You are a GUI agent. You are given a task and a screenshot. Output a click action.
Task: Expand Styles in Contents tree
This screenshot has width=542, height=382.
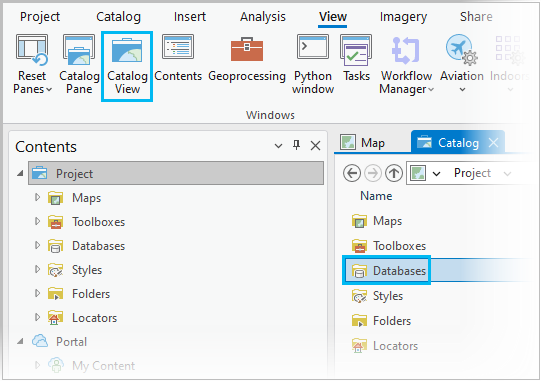coord(37,269)
